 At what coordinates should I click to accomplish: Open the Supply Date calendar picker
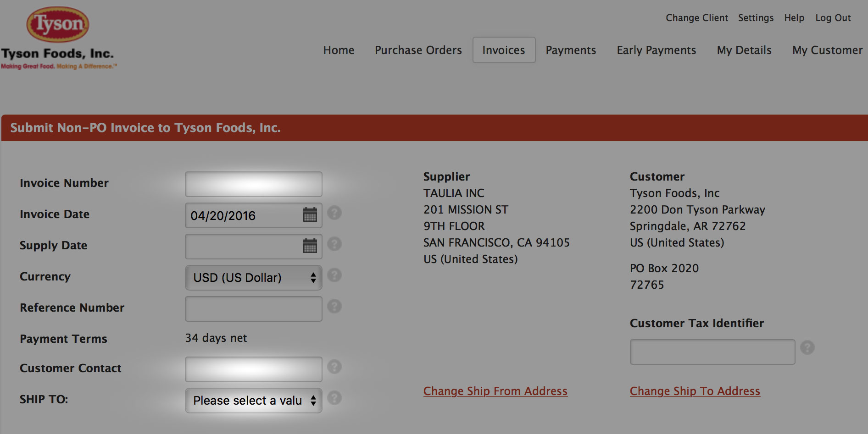point(310,246)
